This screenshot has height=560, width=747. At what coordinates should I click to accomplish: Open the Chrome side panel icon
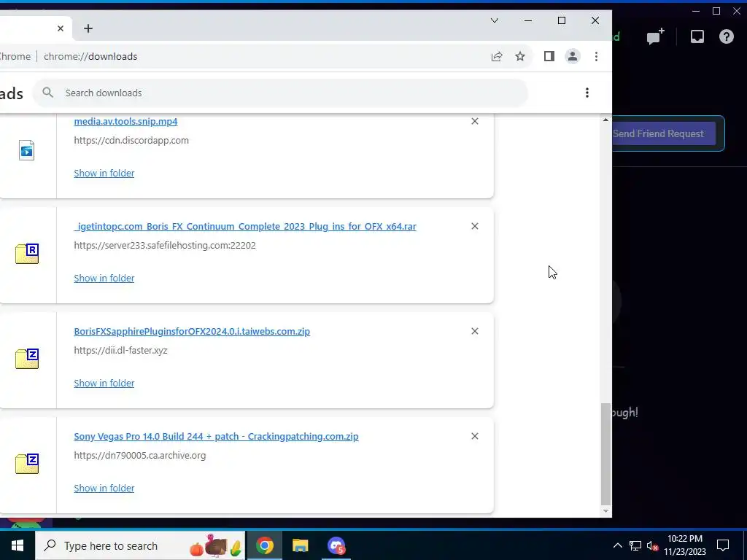tap(549, 57)
